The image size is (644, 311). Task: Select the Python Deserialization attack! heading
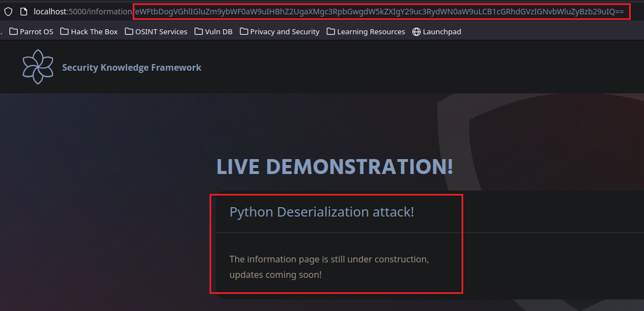pyautogui.click(x=321, y=212)
